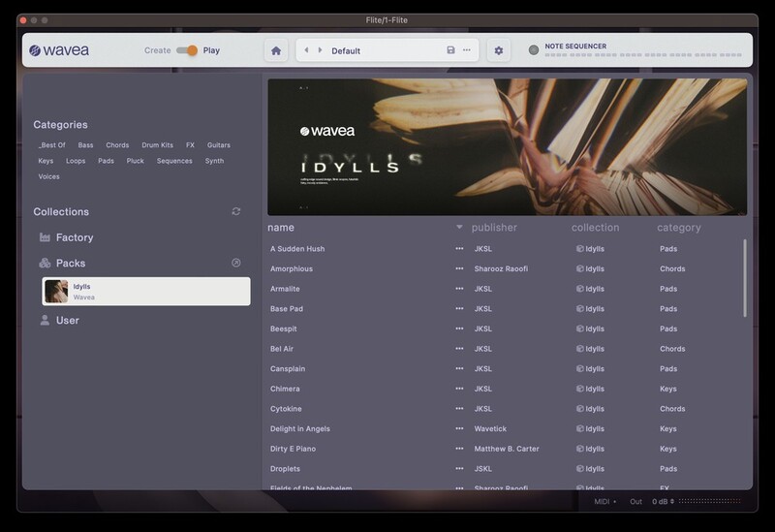Screen dimensions: 775x532
Task: Filter by FX category
Action: (190, 144)
